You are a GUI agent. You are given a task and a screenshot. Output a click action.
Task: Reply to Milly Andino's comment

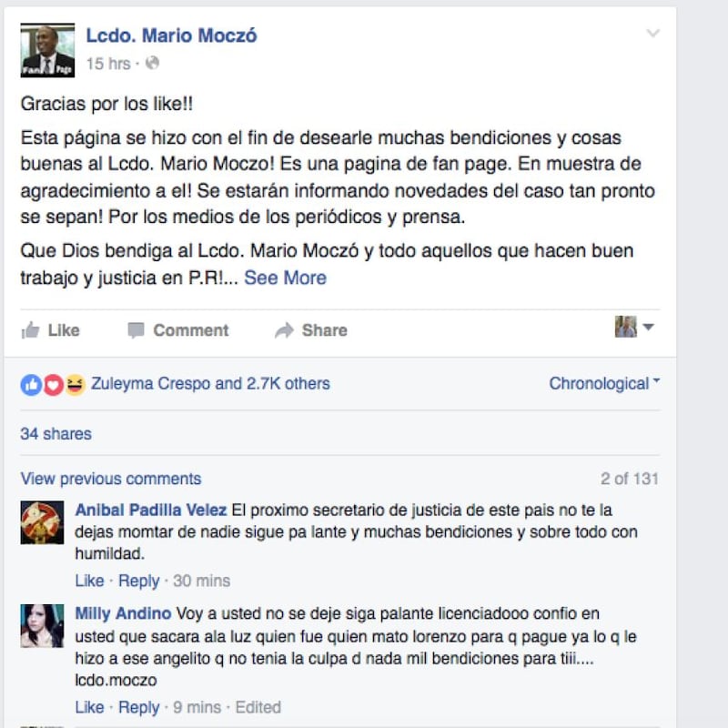coord(139,708)
